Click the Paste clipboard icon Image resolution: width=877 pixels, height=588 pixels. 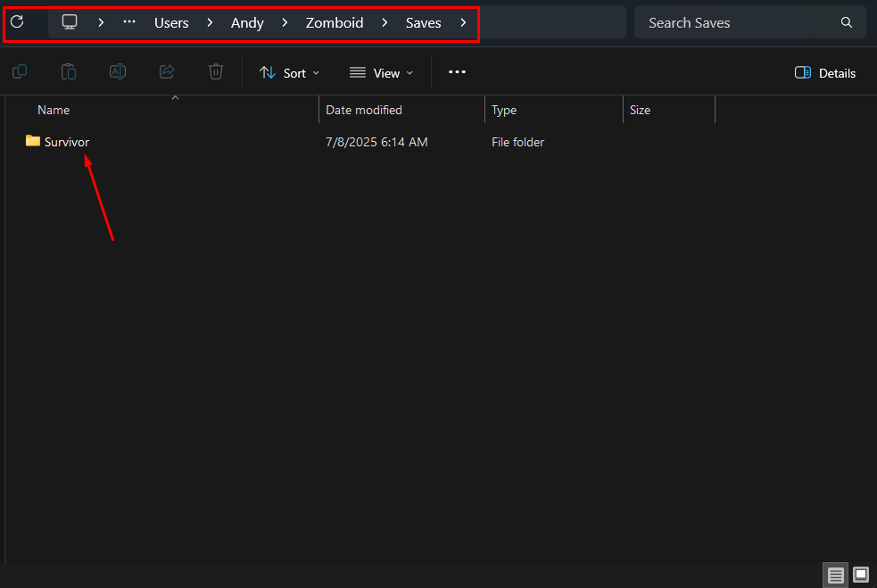coord(68,72)
